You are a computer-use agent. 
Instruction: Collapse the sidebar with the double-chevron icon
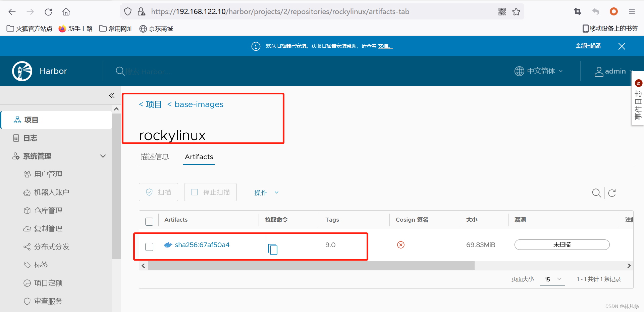(112, 95)
